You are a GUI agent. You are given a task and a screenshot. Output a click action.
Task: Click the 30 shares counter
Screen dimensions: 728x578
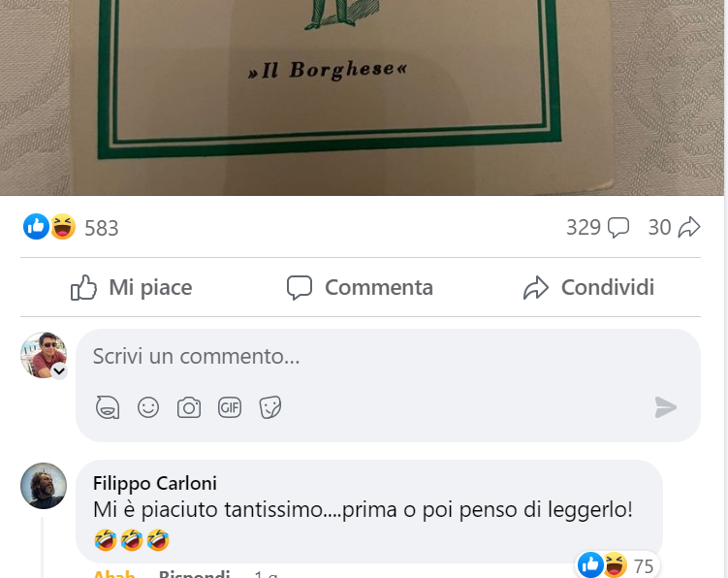click(x=674, y=227)
